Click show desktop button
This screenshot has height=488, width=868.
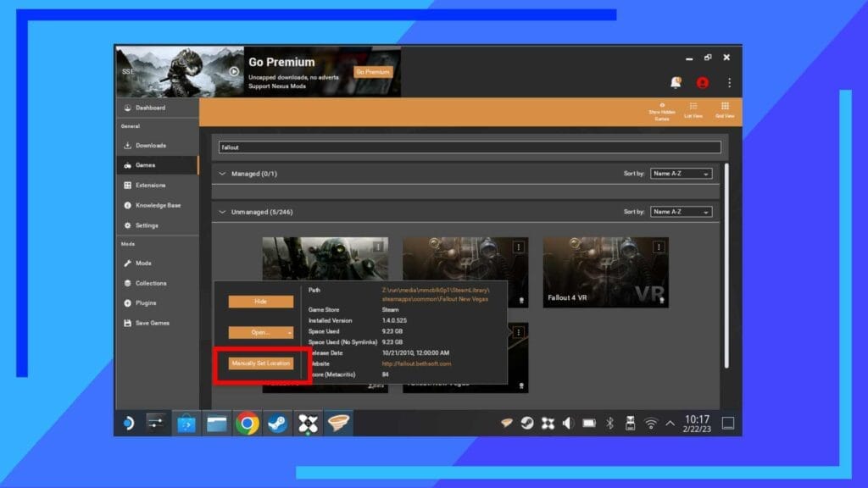(x=728, y=424)
